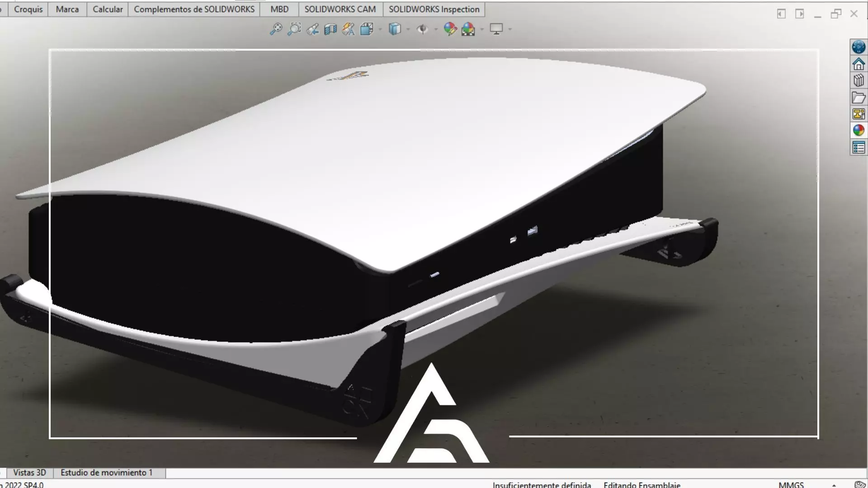
Task: Open the Custom Properties list icon
Action: coord(859,147)
